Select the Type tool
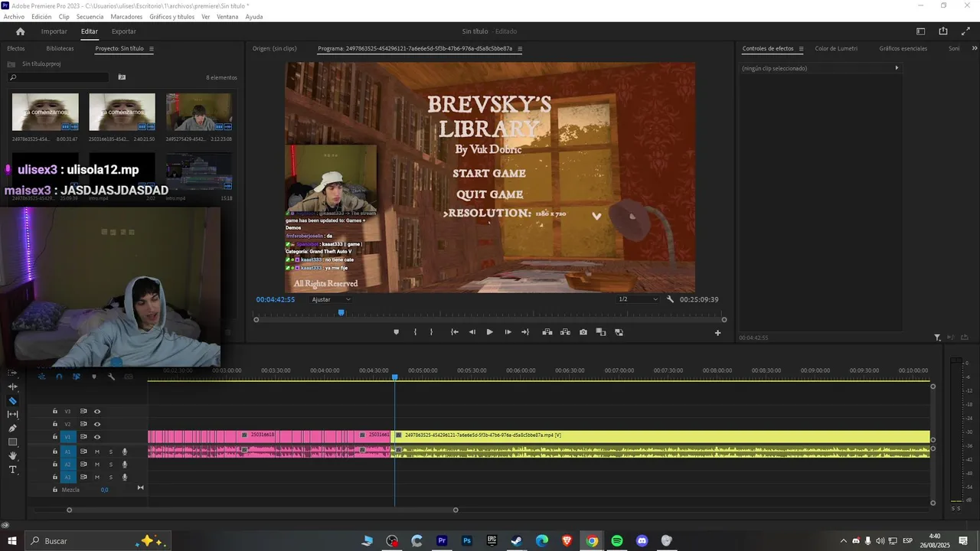This screenshot has width=980, height=551. coord(12,469)
